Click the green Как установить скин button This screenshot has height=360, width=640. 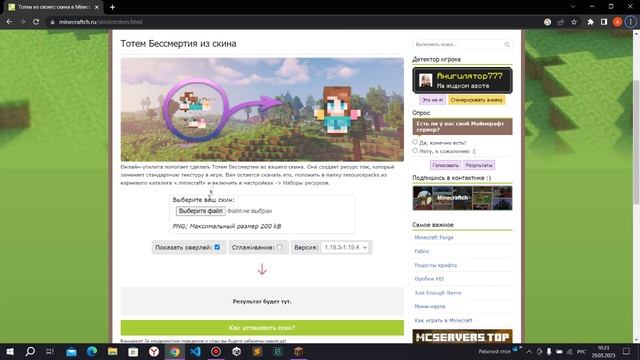[262, 328]
